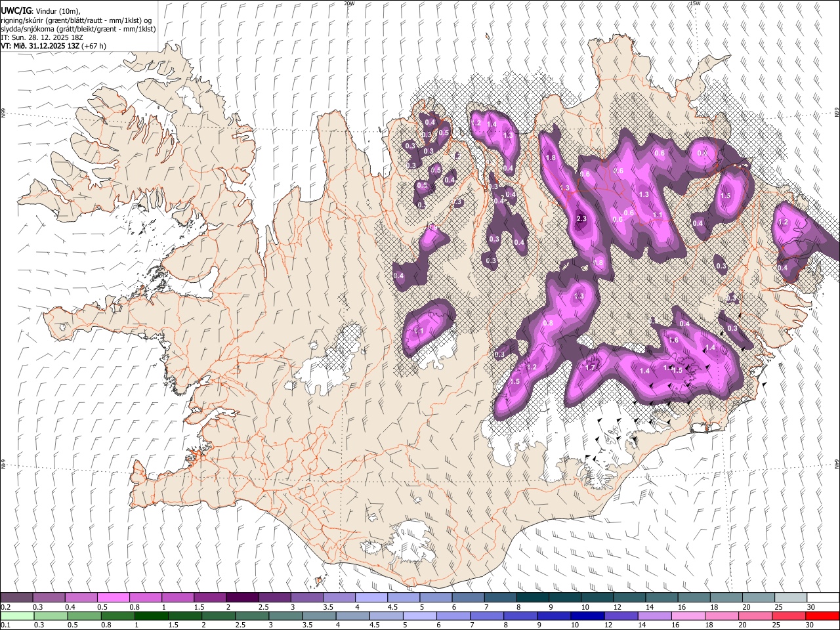Pick the darkest purple 2 swatch in upper legend

pos(242,598)
